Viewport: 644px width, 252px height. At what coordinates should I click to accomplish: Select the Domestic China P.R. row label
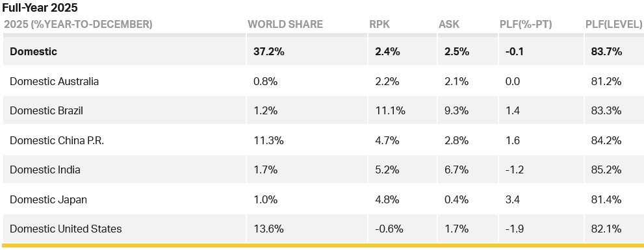[57, 140]
